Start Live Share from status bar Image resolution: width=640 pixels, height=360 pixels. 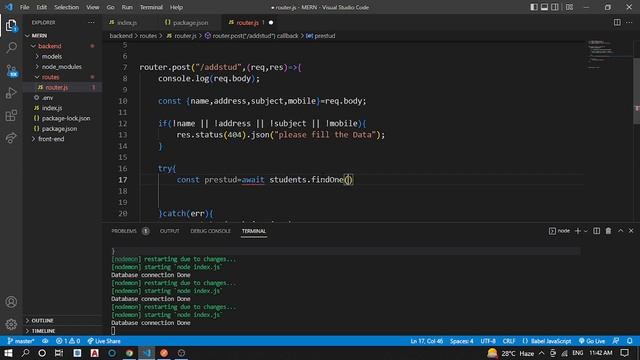[x=104, y=341]
